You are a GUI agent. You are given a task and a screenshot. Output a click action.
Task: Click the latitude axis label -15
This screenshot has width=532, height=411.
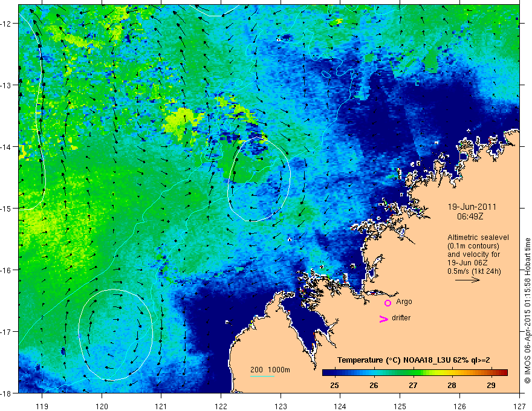point(6,208)
